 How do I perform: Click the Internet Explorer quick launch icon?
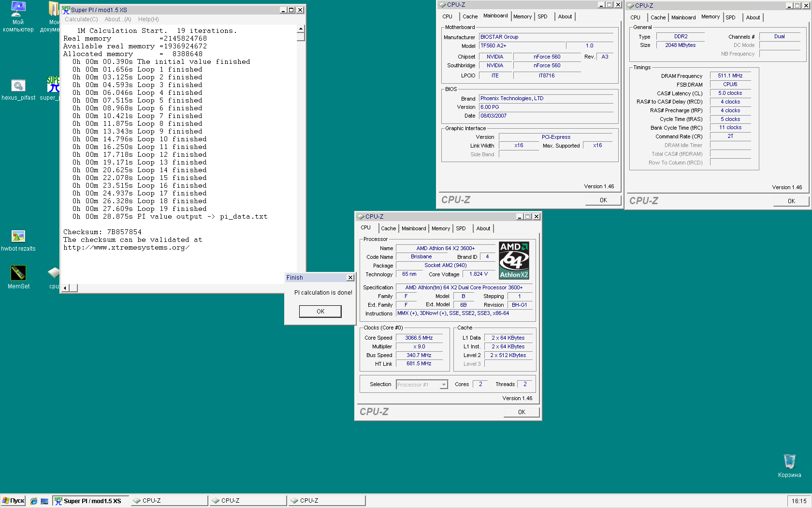pos(33,501)
